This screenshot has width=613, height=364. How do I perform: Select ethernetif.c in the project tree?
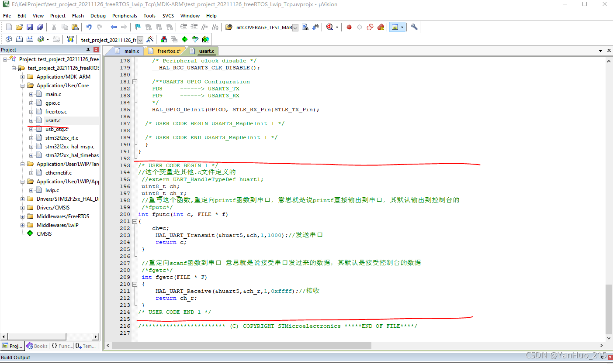point(59,173)
